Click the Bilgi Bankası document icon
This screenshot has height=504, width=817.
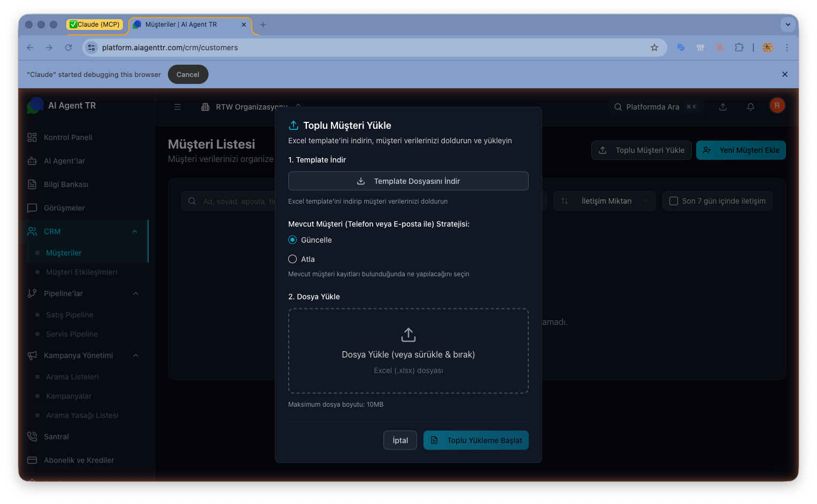point(32,184)
